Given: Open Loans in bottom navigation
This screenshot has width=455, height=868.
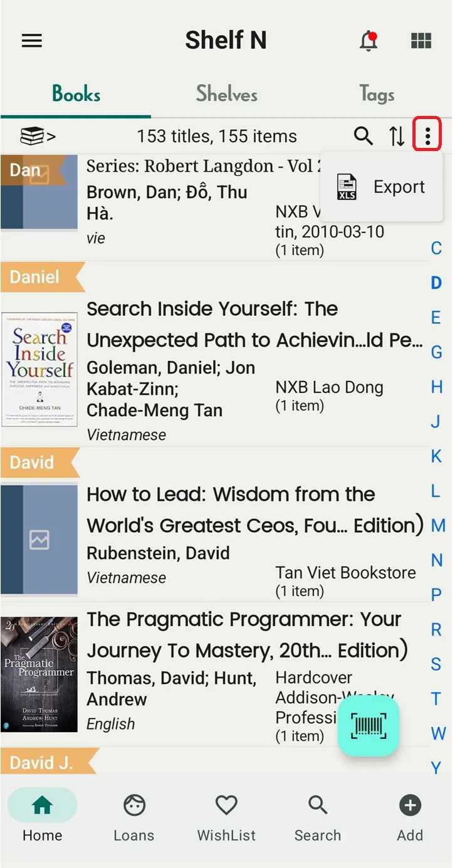Looking at the screenshot, I should coord(134,818).
